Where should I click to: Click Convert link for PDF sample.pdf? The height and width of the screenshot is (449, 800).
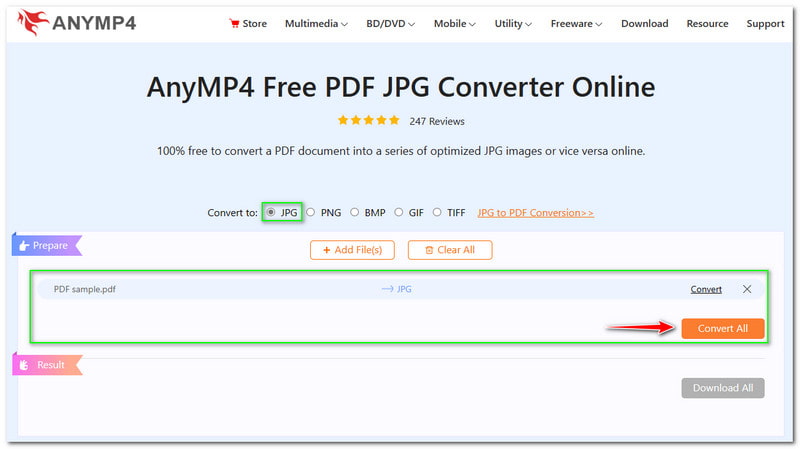click(x=706, y=289)
